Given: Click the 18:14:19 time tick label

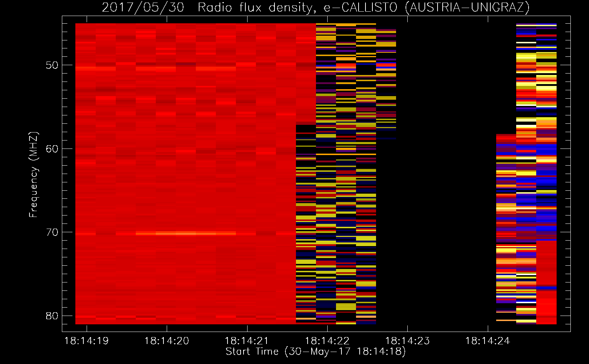Looking at the screenshot, I should tap(87, 341).
